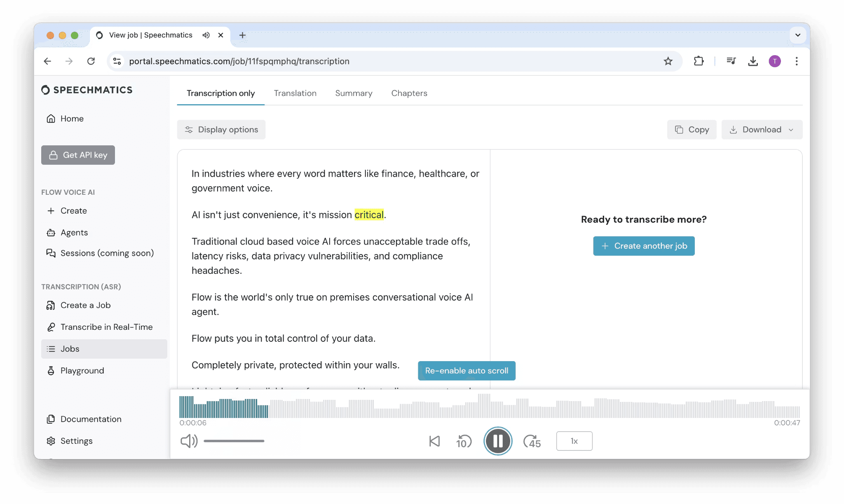The image size is (844, 504).
Task: Switch to the Transcription only tab
Action: point(220,93)
